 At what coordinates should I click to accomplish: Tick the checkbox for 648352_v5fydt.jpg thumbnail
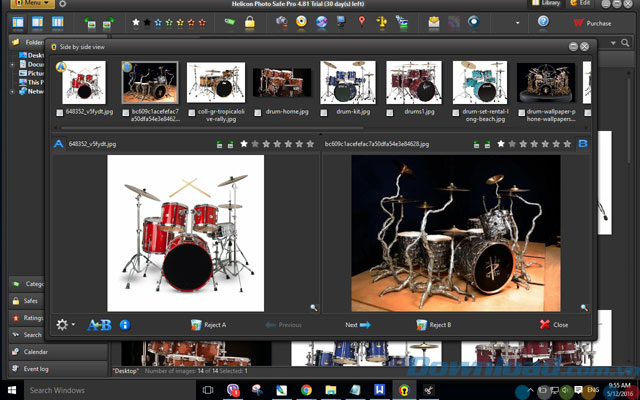click(62, 113)
